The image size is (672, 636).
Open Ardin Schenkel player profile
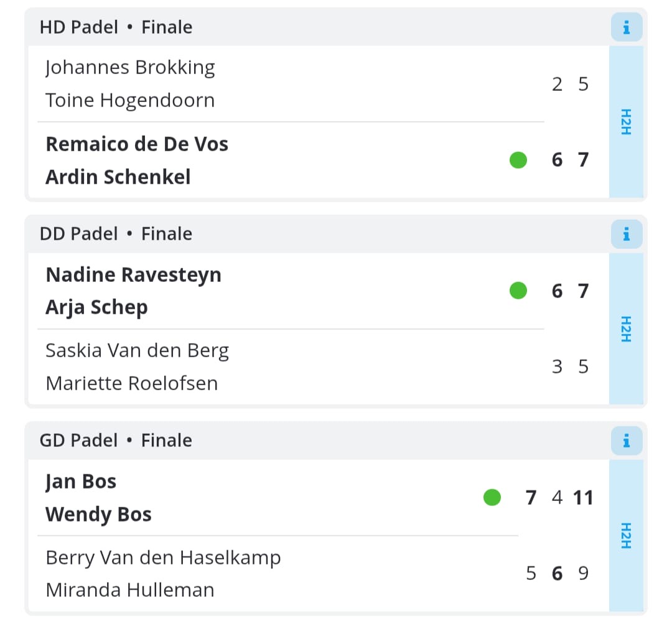(x=118, y=177)
